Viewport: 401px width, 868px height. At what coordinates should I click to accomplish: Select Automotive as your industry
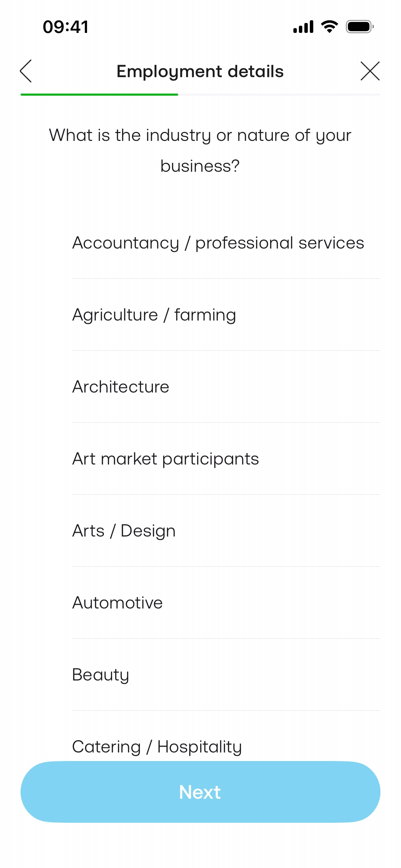[x=118, y=603]
